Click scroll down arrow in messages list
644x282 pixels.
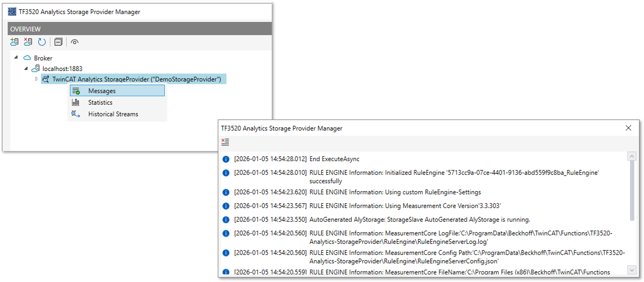(x=632, y=270)
